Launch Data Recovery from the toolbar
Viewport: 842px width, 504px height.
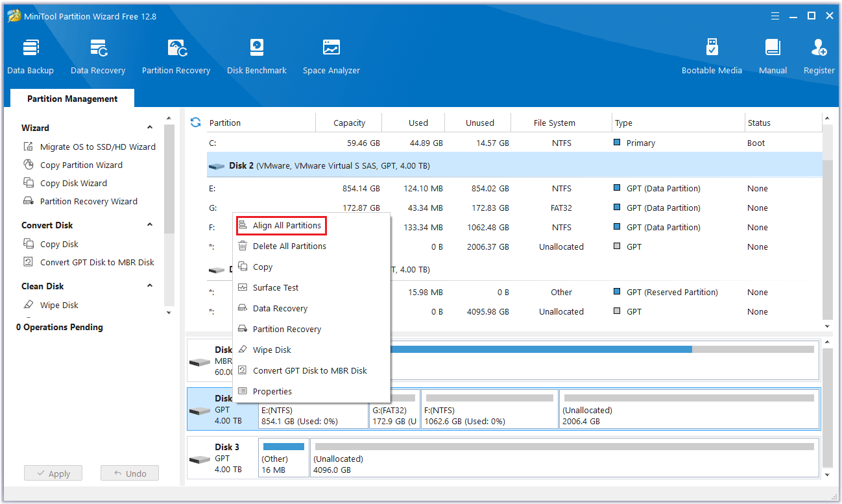click(x=98, y=57)
